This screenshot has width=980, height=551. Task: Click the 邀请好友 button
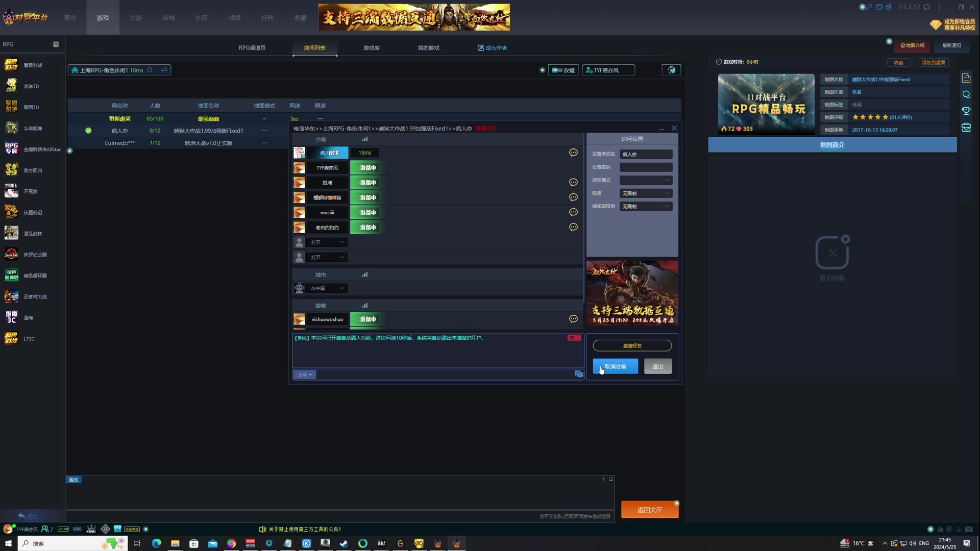(632, 346)
